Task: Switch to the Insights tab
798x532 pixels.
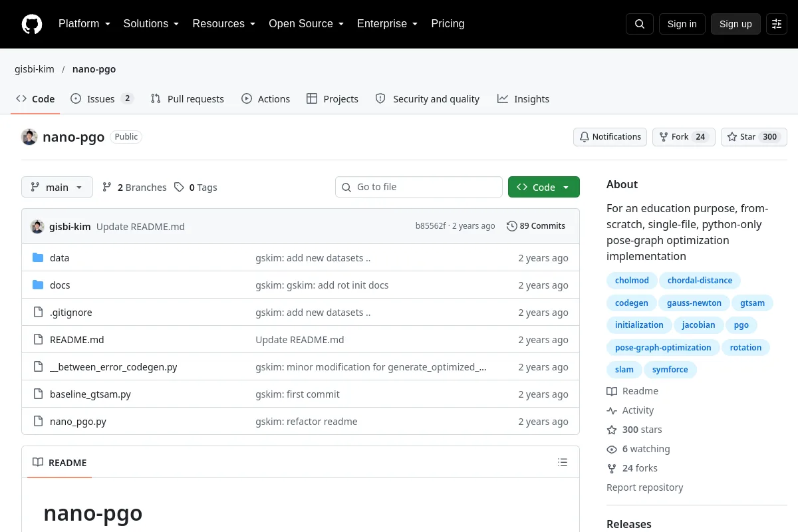Action: tap(523, 99)
